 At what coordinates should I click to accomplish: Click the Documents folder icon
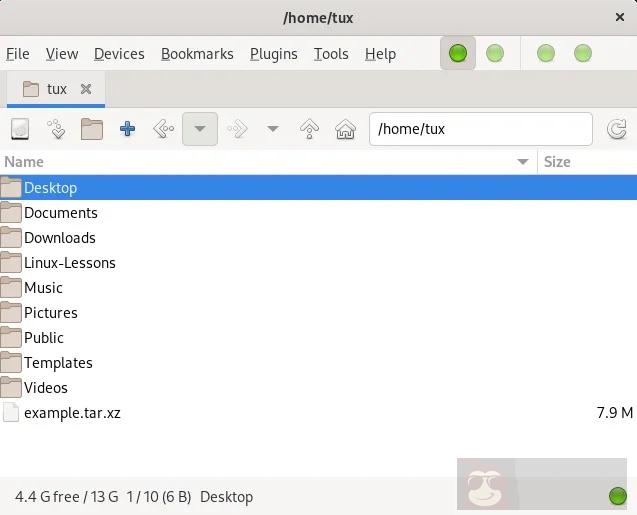tap(11, 212)
